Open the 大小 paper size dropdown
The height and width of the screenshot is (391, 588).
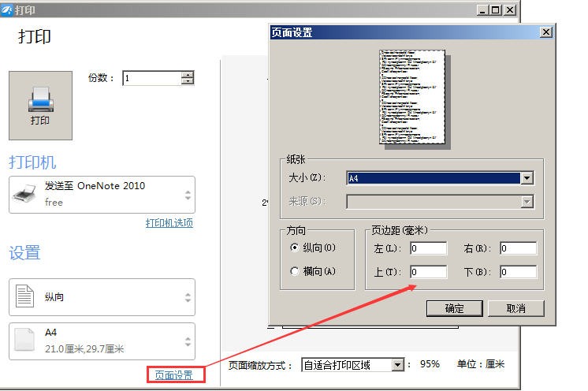click(527, 178)
